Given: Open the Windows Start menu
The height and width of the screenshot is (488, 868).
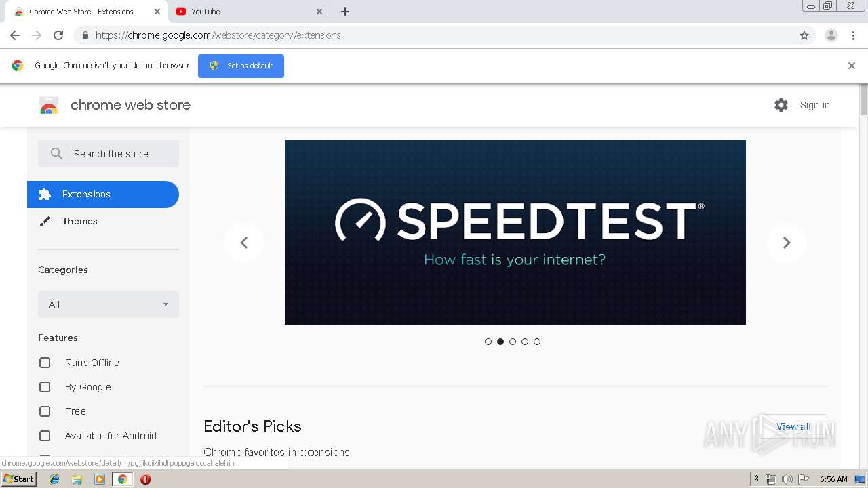Looking at the screenshot, I should coord(19,479).
